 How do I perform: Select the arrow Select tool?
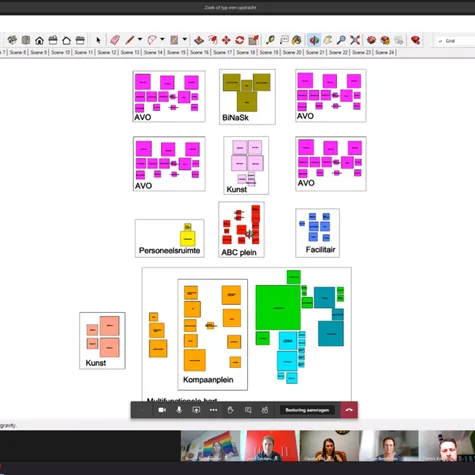coord(98,40)
